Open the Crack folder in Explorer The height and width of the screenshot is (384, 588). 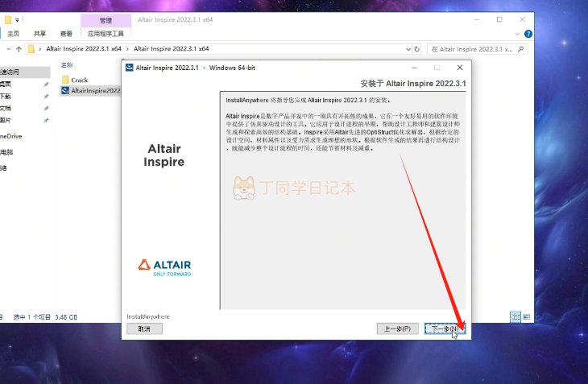pyautogui.click(x=79, y=80)
